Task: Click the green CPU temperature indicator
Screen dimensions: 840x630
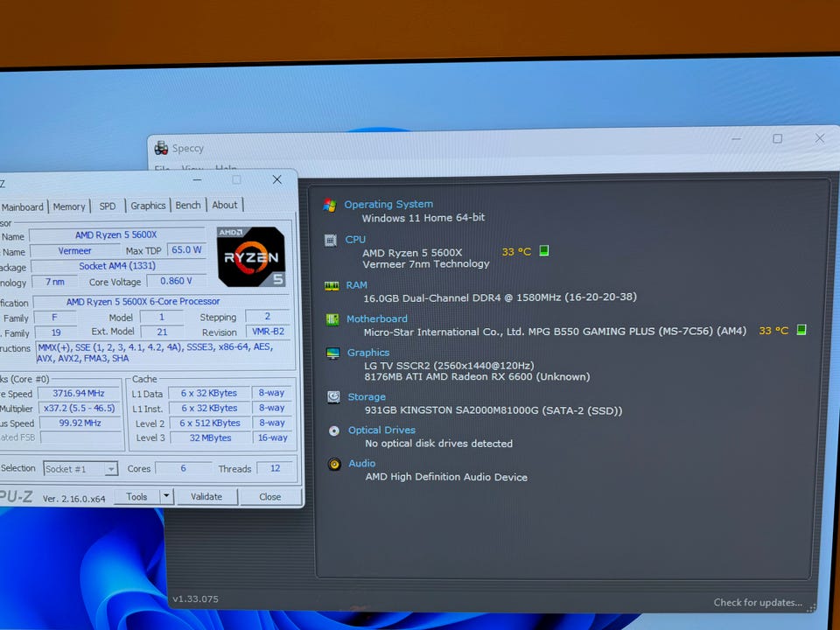Action: tap(543, 250)
